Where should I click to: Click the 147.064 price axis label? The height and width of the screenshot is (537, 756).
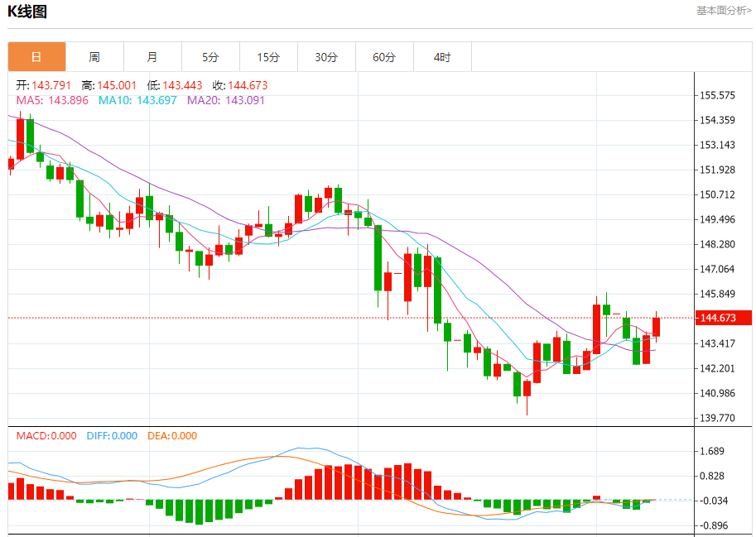point(717,269)
